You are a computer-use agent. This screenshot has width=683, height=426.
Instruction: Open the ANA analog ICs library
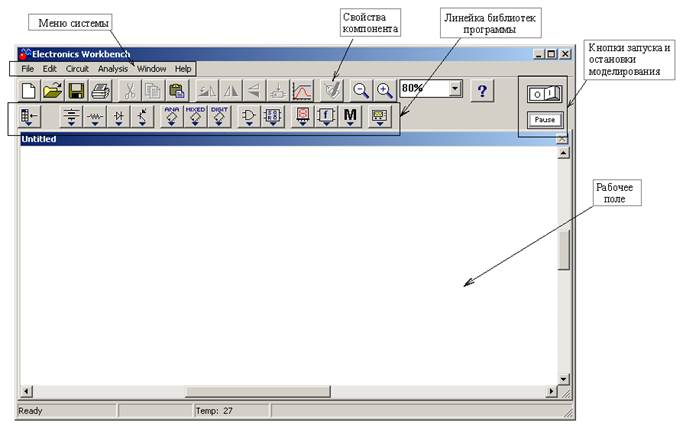171,117
